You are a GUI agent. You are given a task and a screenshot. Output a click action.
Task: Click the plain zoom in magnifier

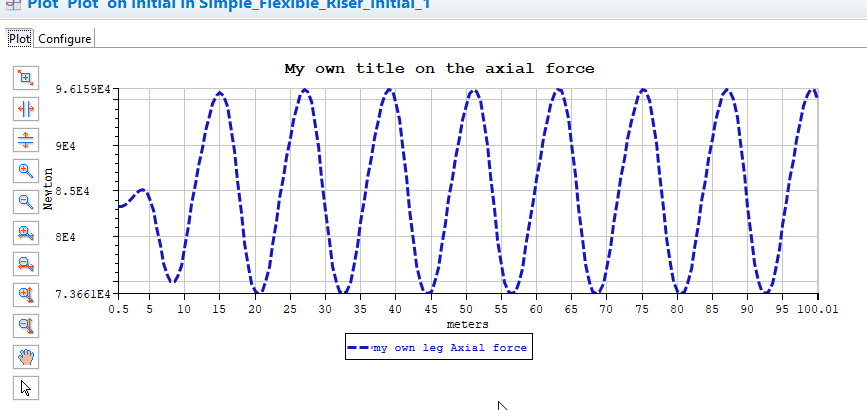pyautogui.click(x=27, y=170)
